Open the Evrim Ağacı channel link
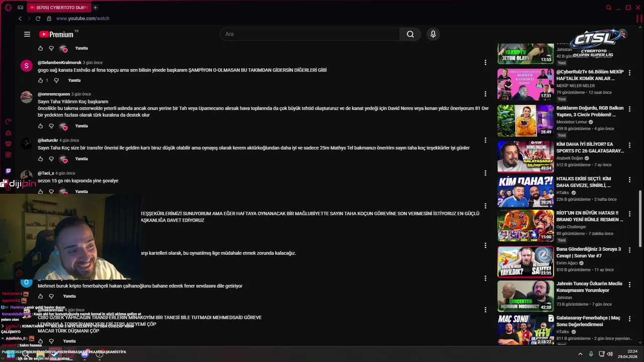The width and height of the screenshot is (644, 362). coord(567,263)
